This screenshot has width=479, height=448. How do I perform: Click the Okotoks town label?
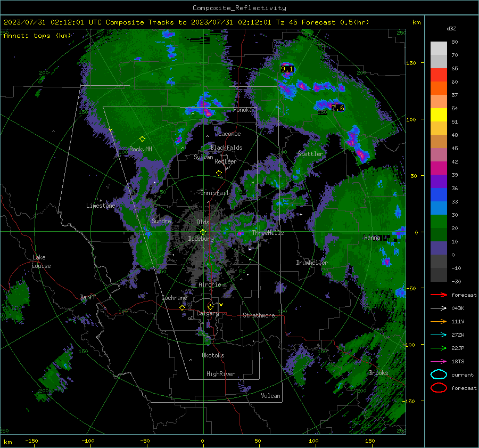(x=213, y=355)
